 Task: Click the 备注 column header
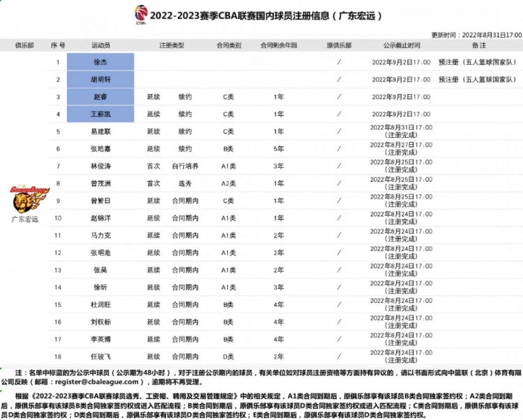(479, 45)
